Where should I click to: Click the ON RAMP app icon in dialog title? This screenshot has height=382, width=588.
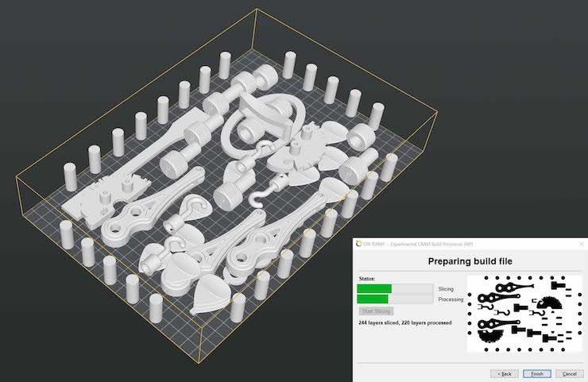(358, 243)
